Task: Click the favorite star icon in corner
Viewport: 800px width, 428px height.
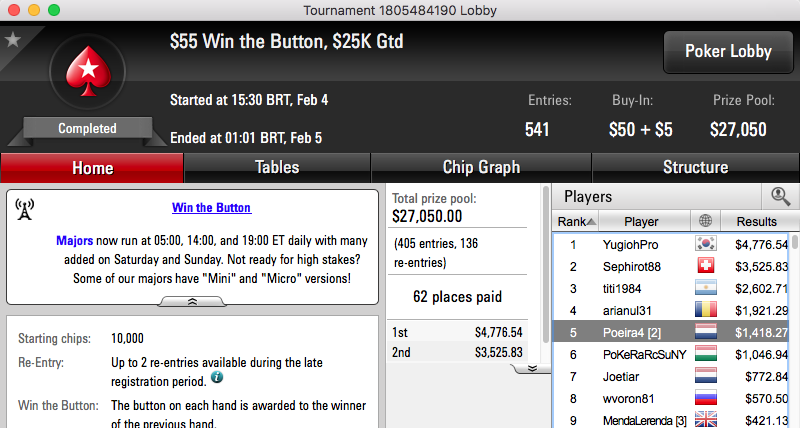Action: pos(13,39)
